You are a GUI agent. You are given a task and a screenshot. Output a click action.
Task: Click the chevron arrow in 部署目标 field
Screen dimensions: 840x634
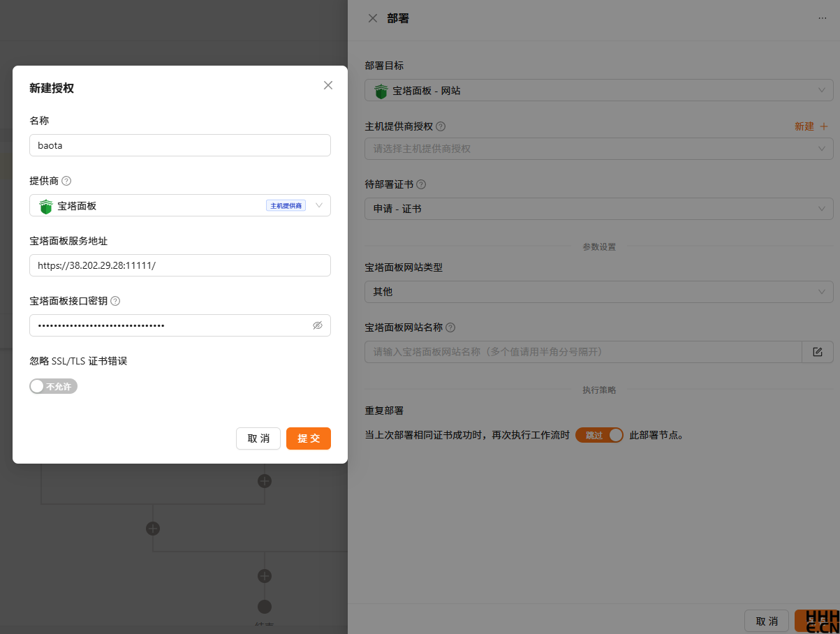click(x=822, y=91)
